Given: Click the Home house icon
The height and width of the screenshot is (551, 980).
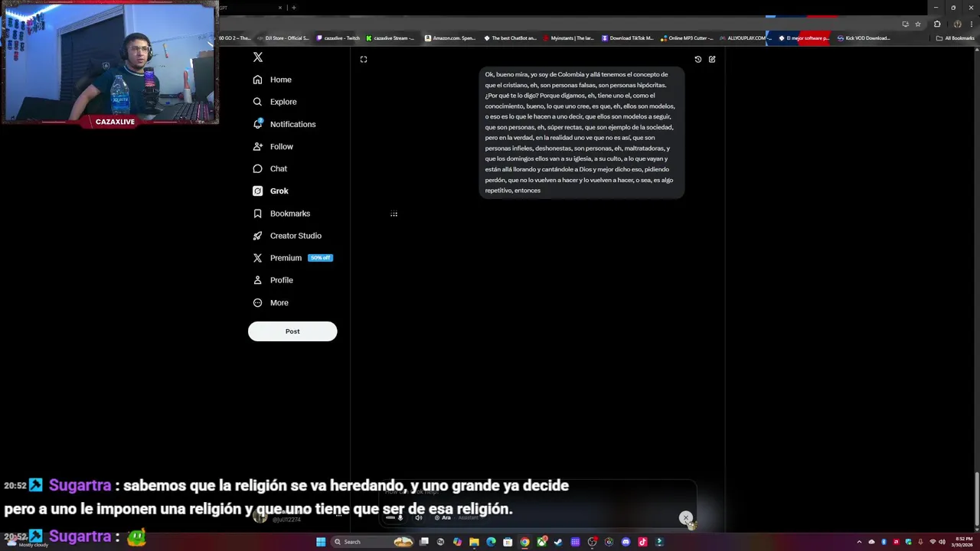Looking at the screenshot, I should pyautogui.click(x=257, y=80).
